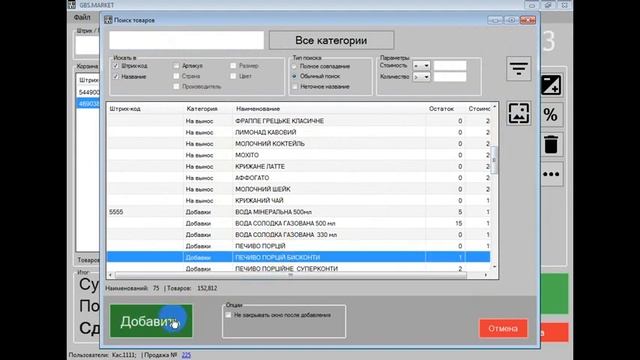Select row ВОДА МІНЕРАЛЬНА 500мл

(298, 212)
